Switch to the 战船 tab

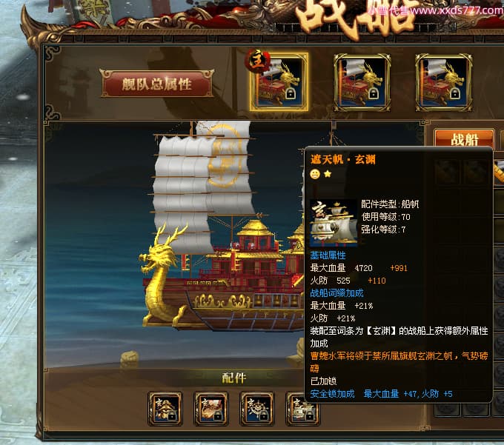tap(464, 138)
